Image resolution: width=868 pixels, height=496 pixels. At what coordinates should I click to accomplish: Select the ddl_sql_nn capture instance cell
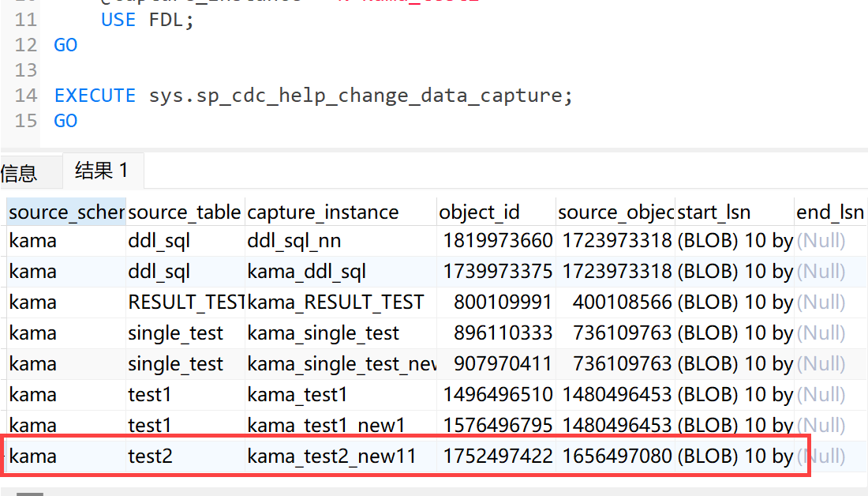click(x=294, y=240)
